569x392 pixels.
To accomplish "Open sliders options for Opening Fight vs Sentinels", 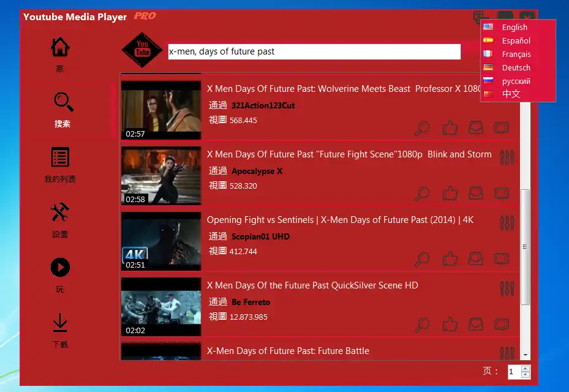I will coord(507,223).
